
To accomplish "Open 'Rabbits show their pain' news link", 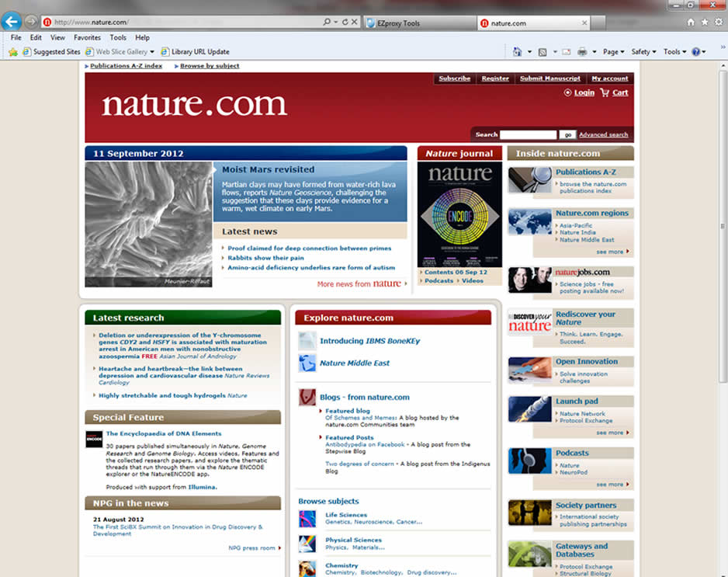I will tap(265, 258).
